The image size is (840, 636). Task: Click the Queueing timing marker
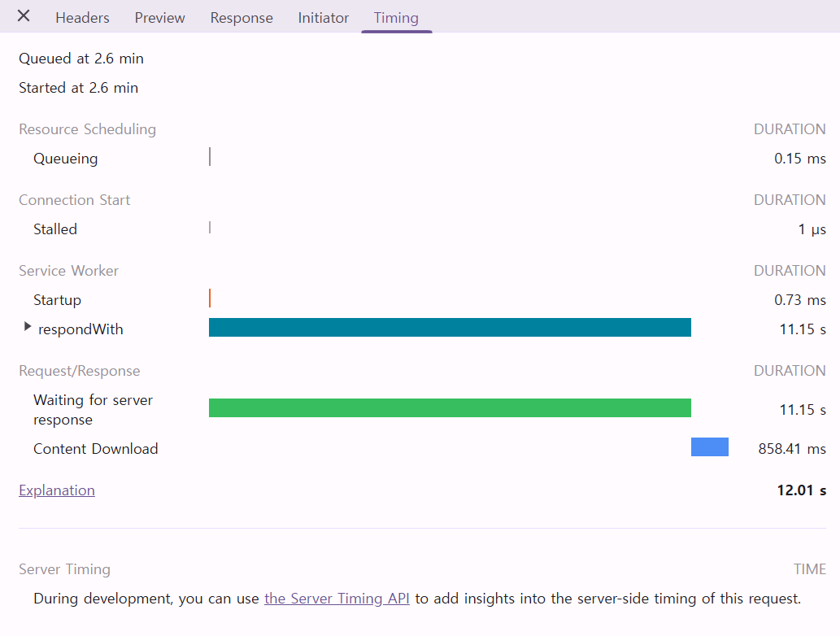210,157
